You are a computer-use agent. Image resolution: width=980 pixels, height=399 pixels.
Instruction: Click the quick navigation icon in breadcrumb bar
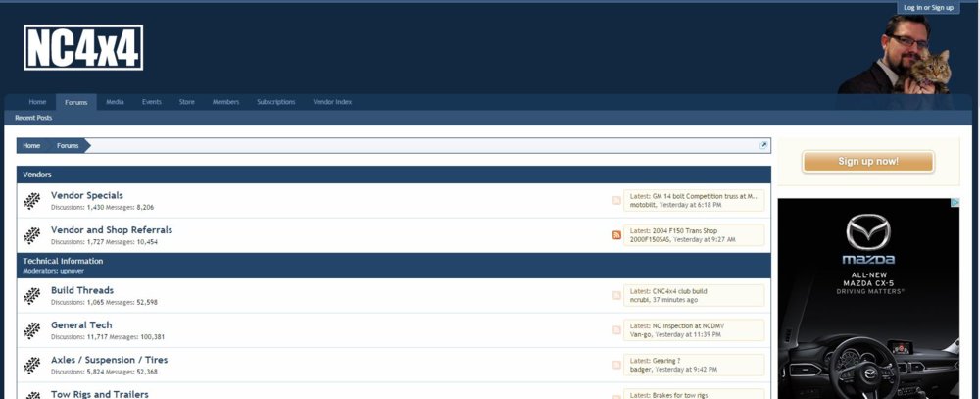[x=763, y=146]
